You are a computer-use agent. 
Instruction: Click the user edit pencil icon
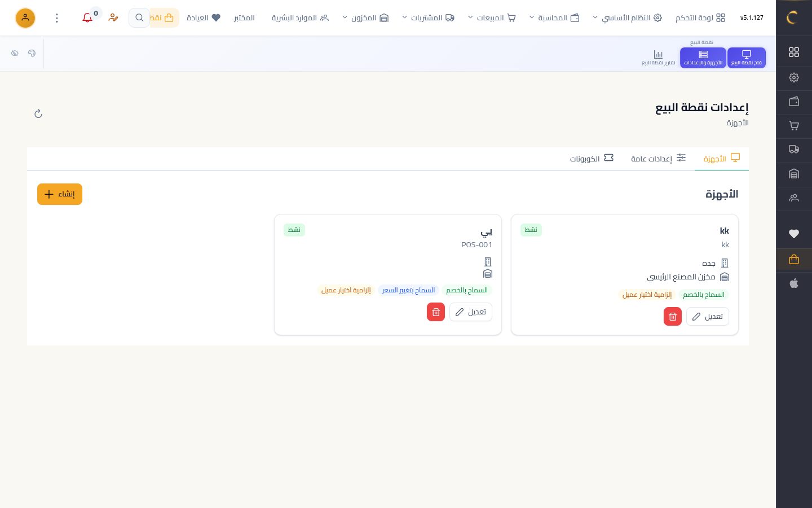(x=113, y=18)
